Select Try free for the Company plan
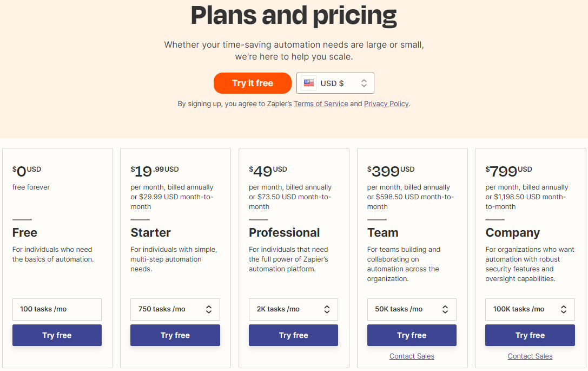588x371 pixels. (x=530, y=335)
